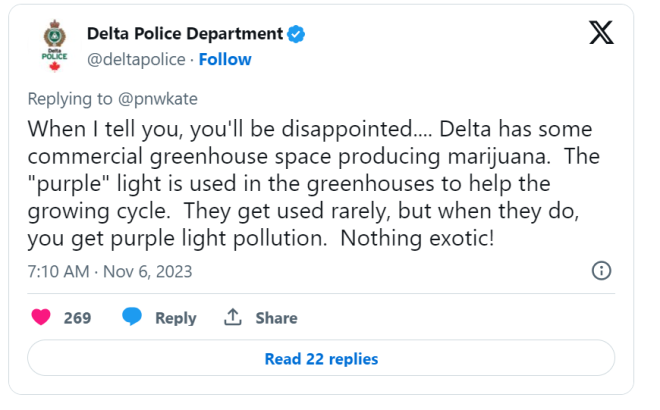660x410 pixels.
Task: Click the 269 likes count
Action: click(77, 318)
